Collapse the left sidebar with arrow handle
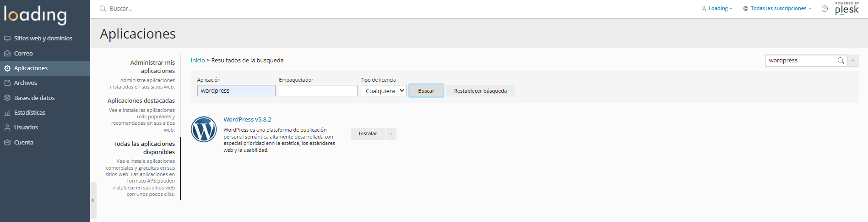868x222 pixels. [93, 200]
